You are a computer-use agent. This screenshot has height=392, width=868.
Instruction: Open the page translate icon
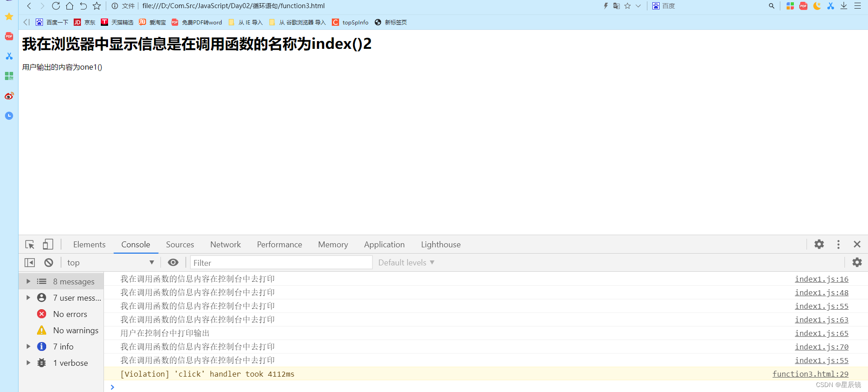(617, 6)
